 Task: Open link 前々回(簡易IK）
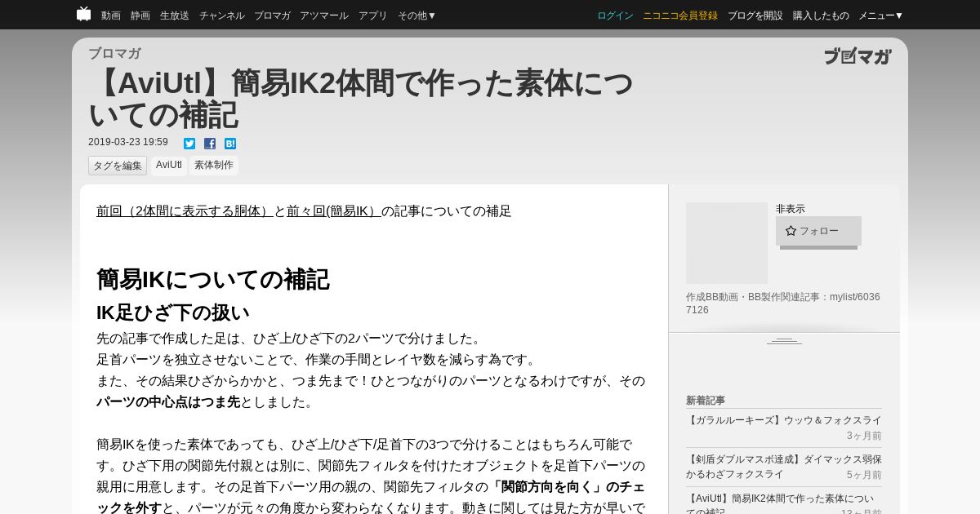coord(334,211)
